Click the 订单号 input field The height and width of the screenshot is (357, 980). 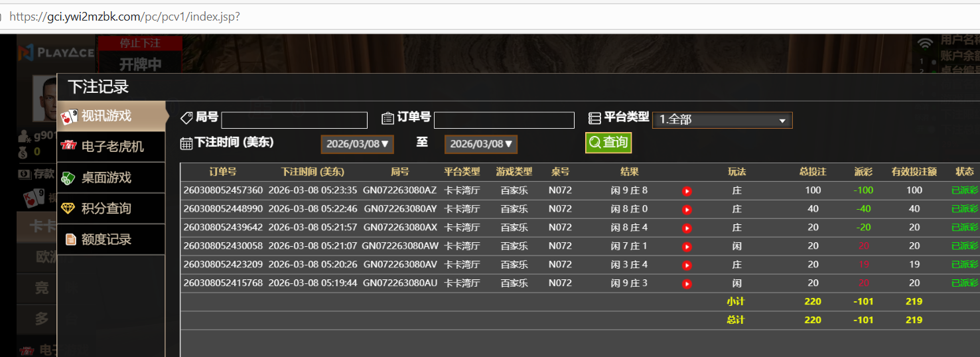pos(504,120)
